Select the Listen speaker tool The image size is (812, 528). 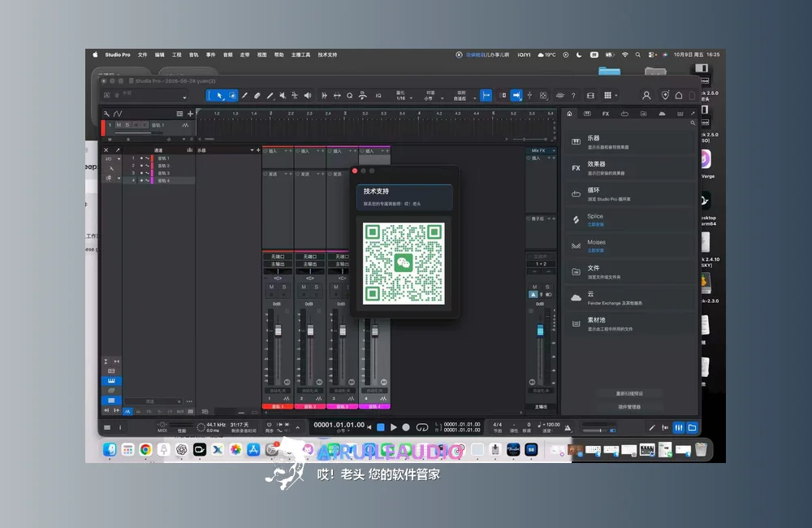(x=308, y=95)
